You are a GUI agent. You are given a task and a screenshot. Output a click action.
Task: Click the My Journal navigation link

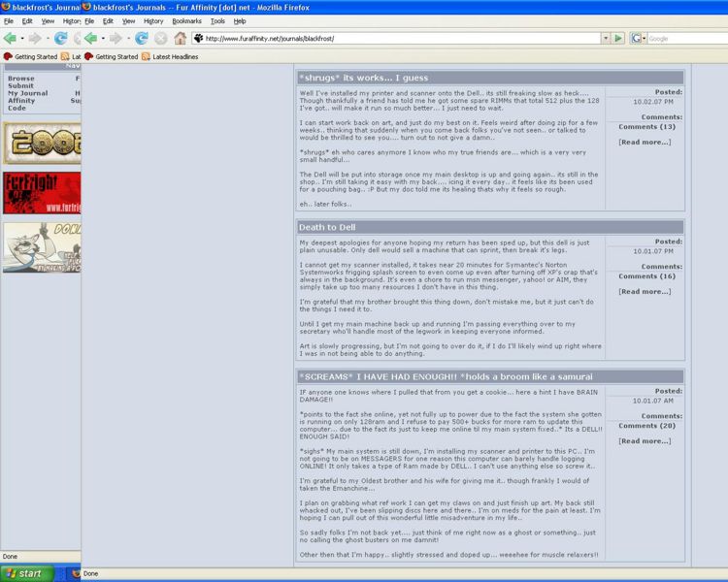click(x=27, y=93)
